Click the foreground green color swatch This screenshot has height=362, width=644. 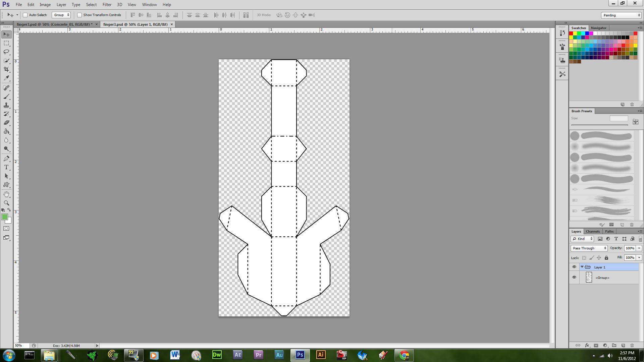(x=5, y=217)
